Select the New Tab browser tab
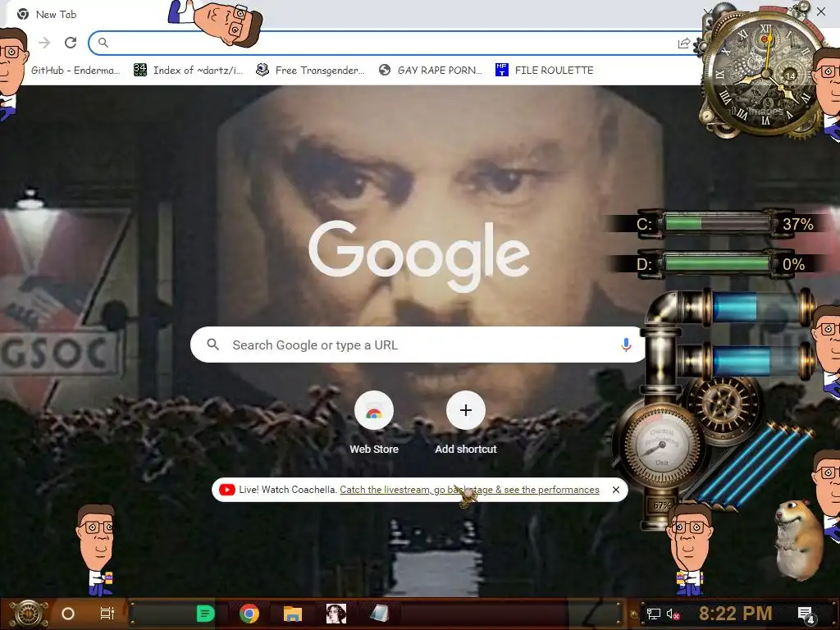 47,15
